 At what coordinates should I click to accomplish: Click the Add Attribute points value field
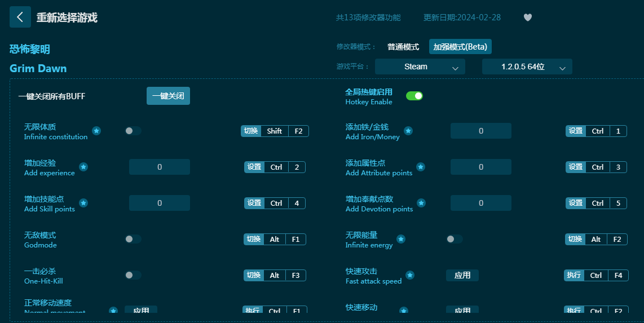point(481,167)
